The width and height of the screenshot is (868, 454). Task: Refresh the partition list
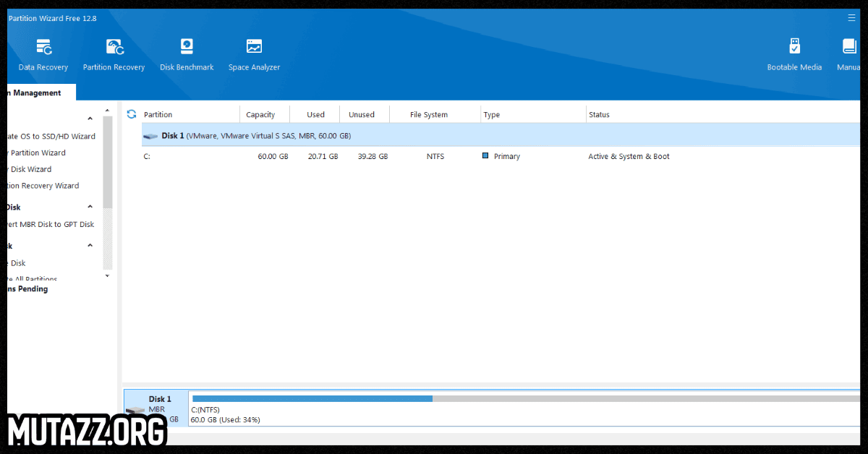coord(132,113)
